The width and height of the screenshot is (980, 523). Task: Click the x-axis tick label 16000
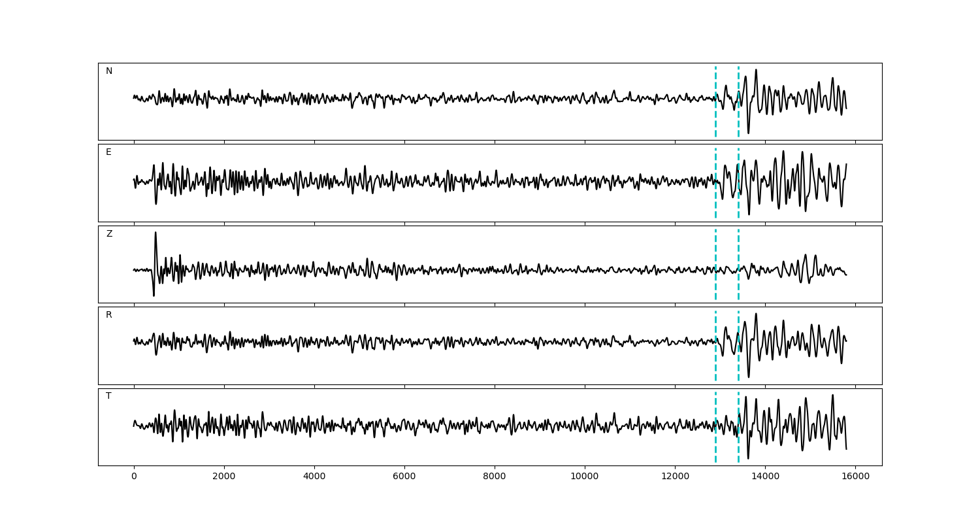[855, 477]
